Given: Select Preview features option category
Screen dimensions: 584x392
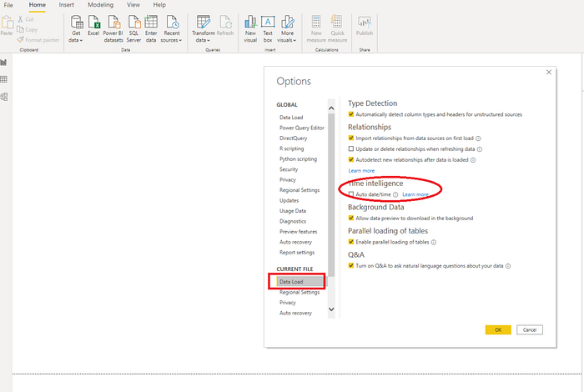Looking at the screenshot, I should coord(299,232).
